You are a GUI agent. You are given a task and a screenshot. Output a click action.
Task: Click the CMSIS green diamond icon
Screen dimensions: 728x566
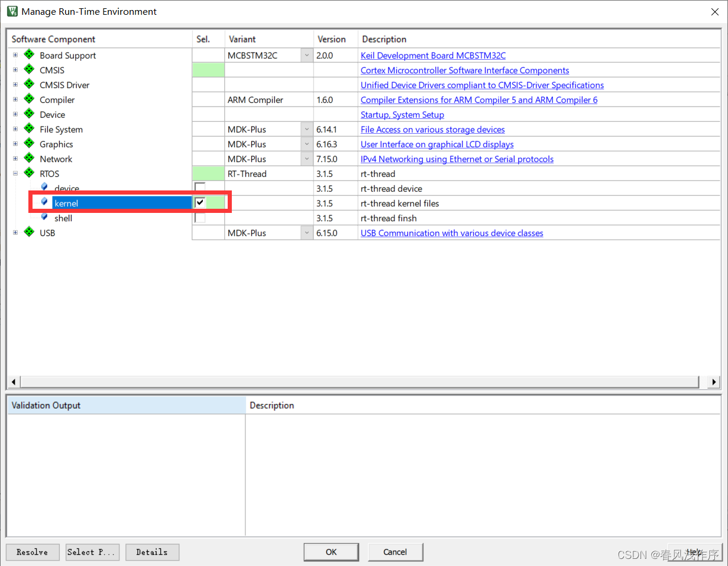(29, 70)
